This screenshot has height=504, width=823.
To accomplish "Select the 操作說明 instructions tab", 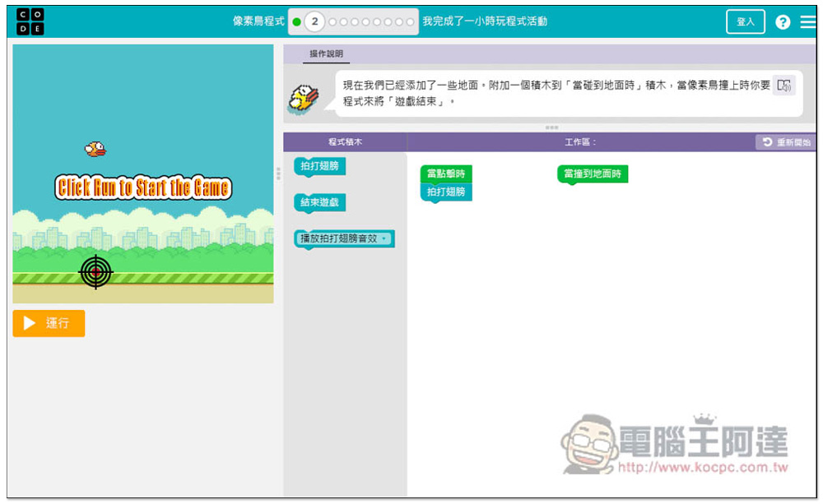I will 326,53.
